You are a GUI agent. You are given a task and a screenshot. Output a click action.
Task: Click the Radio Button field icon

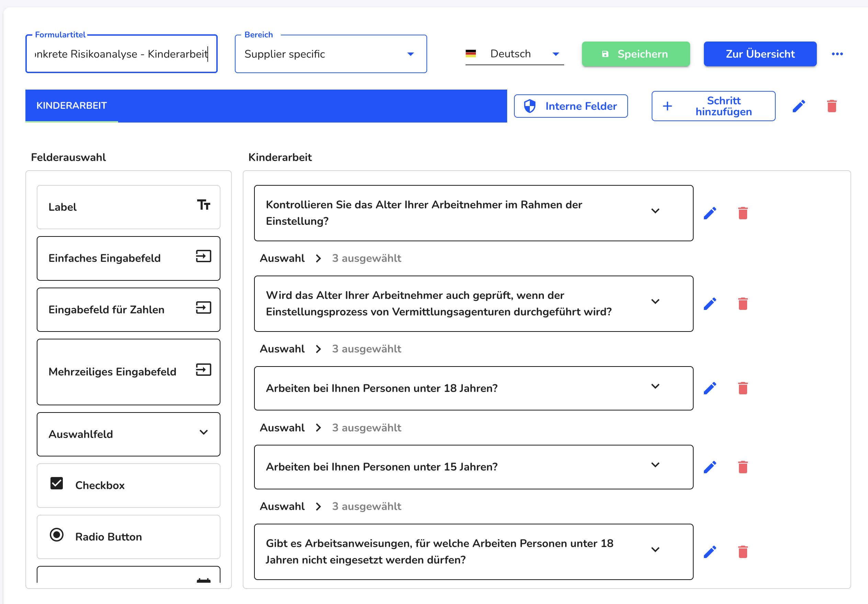tap(57, 535)
